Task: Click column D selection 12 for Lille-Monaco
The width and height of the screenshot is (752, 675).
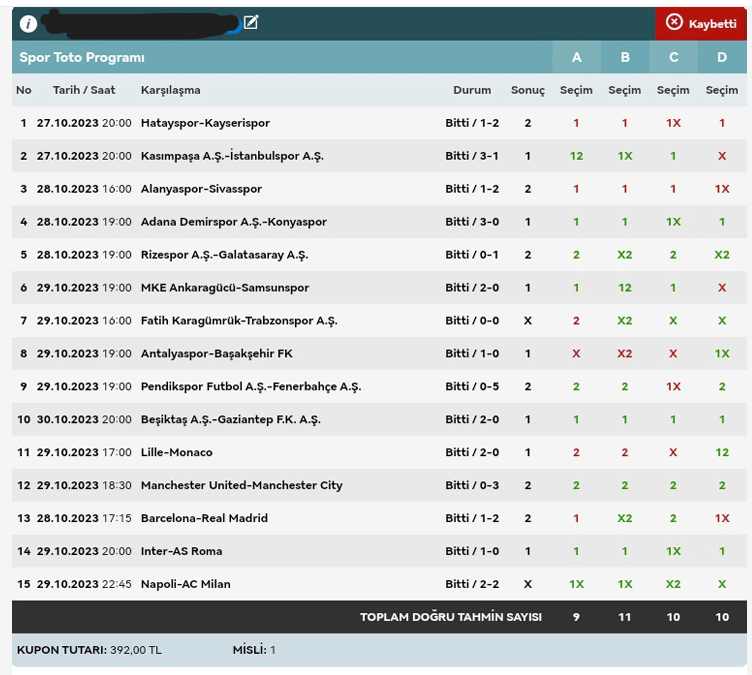Action: 722,452
